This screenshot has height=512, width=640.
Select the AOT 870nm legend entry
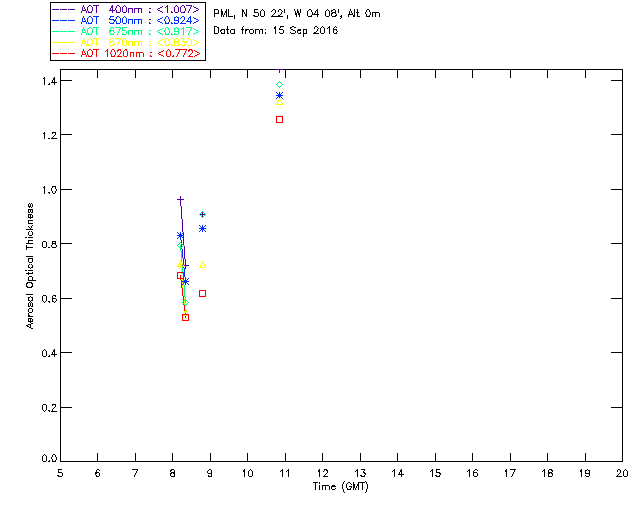click(127, 42)
